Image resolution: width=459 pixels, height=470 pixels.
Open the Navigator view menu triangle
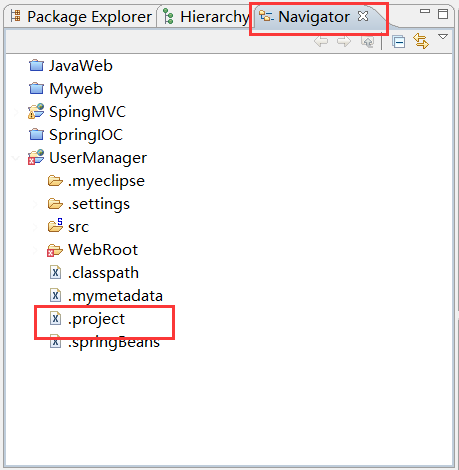pos(443,36)
